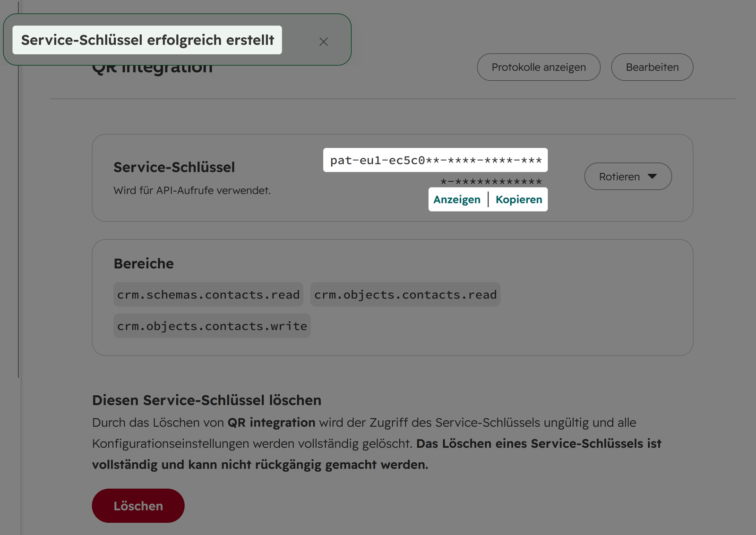Click the masked pat-eu1 service key field

click(x=436, y=160)
